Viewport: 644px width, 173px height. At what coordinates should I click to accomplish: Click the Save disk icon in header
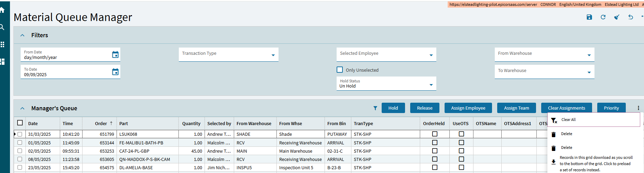(589, 17)
